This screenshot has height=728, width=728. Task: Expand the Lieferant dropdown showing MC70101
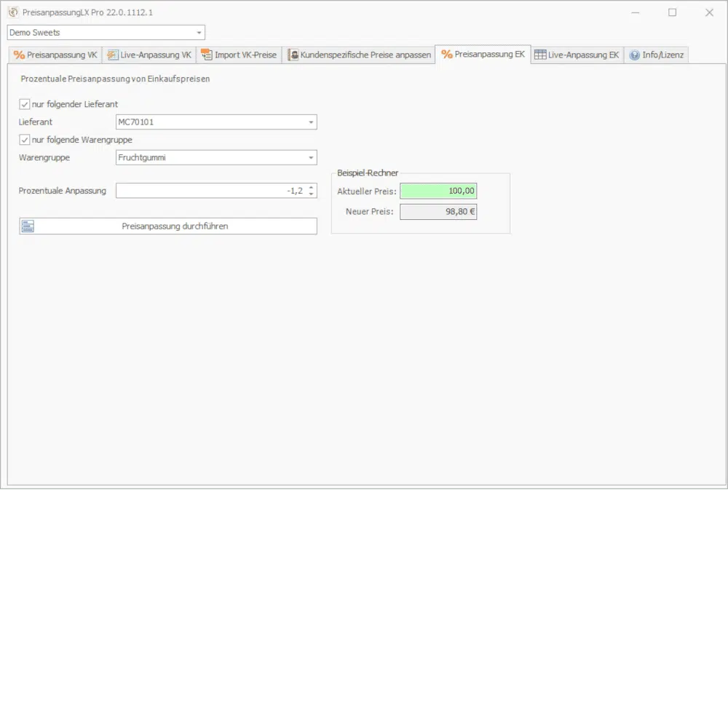(311, 122)
